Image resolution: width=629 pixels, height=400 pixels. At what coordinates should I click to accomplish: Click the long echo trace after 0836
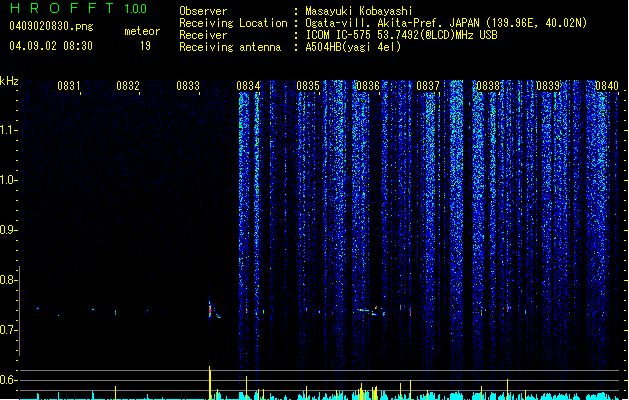pos(371,311)
